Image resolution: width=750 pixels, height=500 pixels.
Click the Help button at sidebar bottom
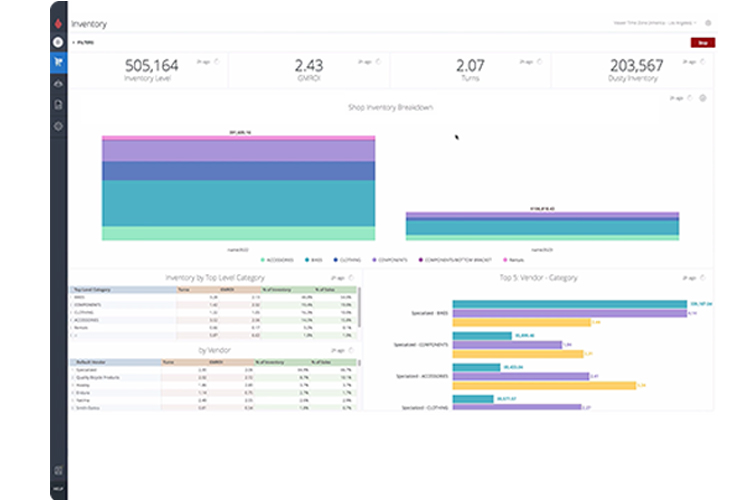click(x=58, y=488)
